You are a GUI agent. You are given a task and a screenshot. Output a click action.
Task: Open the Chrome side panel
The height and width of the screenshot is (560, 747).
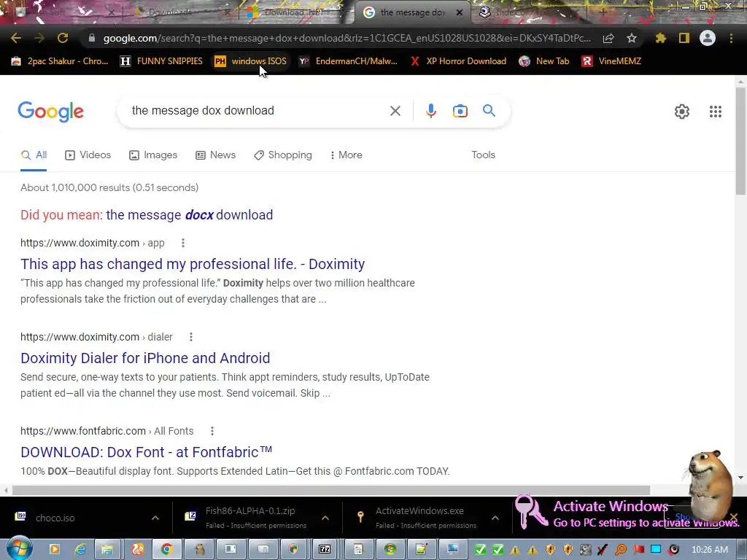coord(684,38)
